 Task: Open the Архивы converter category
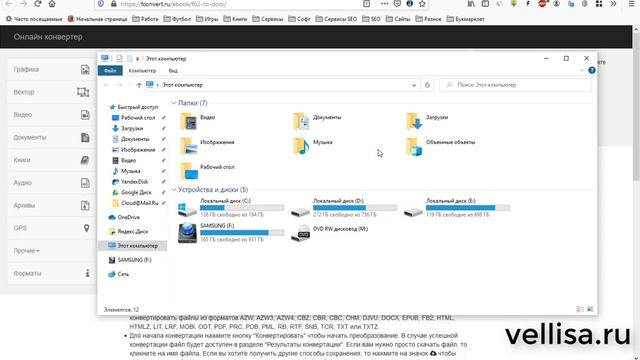tap(52, 205)
